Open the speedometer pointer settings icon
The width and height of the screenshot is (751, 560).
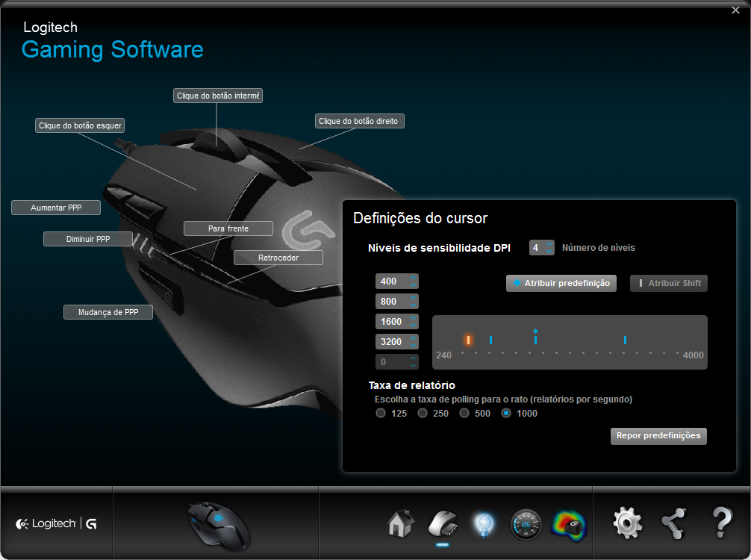(x=526, y=525)
